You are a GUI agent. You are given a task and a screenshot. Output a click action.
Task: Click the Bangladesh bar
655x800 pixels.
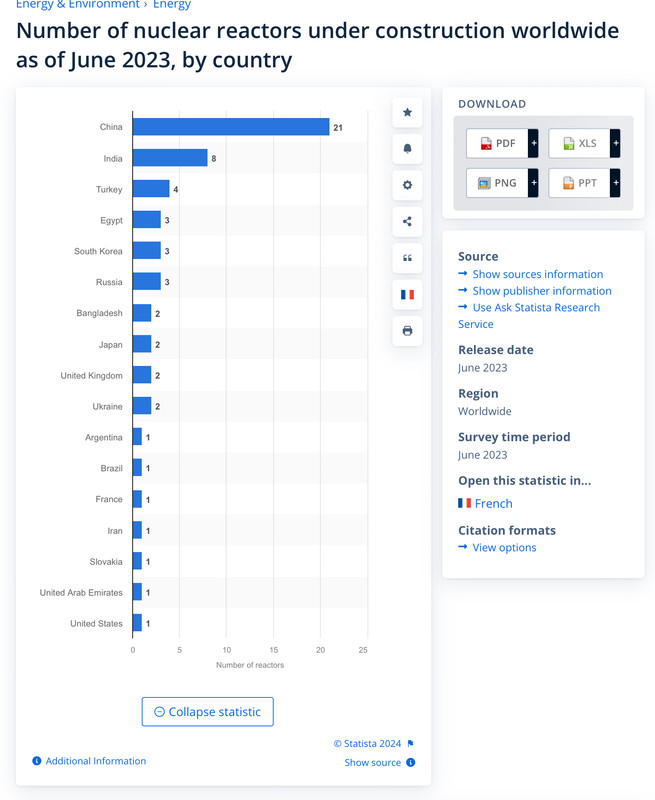[x=142, y=313]
